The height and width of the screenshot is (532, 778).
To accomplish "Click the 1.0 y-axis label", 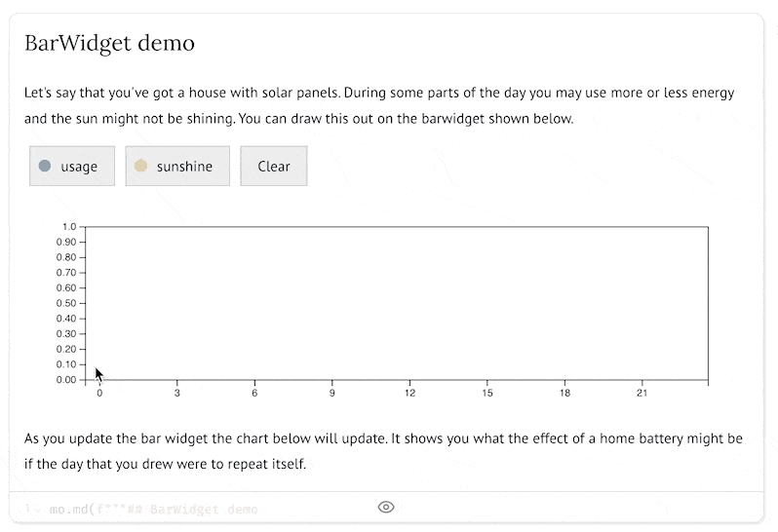I will [69, 227].
